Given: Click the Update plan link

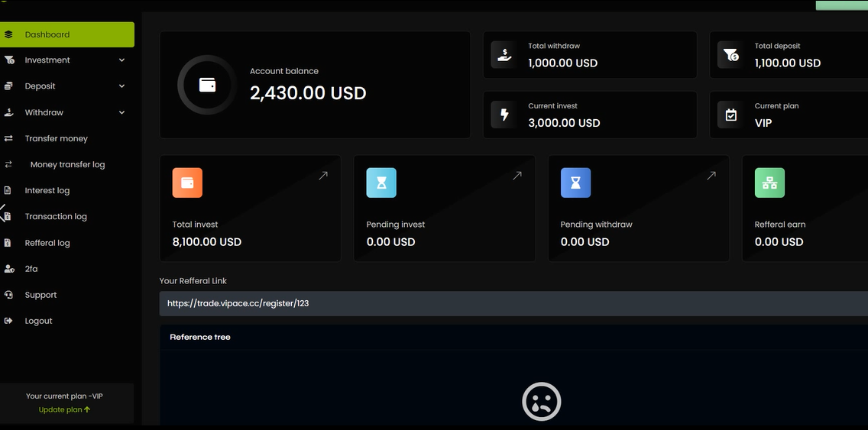Looking at the screenshot, I should [64, 409].
